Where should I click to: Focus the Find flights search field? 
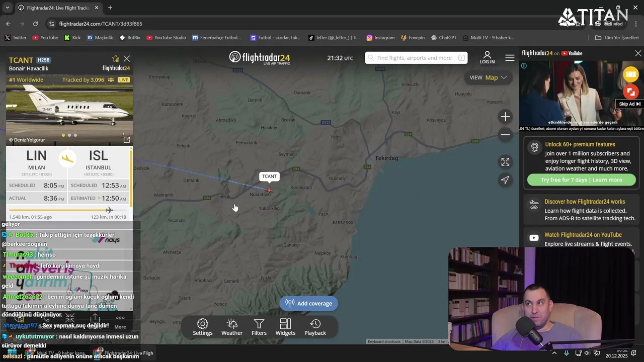coord(416,58)
